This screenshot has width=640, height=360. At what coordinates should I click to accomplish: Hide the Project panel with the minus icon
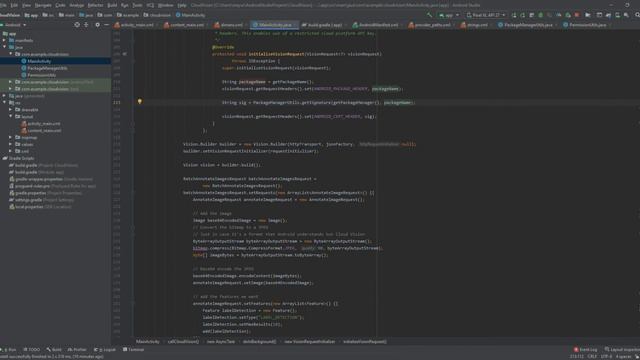coord(106,25)
